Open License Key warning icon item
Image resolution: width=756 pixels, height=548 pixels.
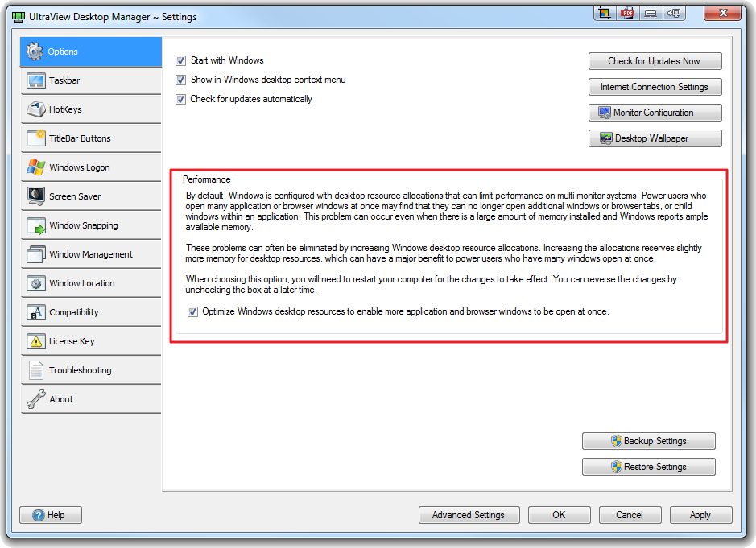91,340
